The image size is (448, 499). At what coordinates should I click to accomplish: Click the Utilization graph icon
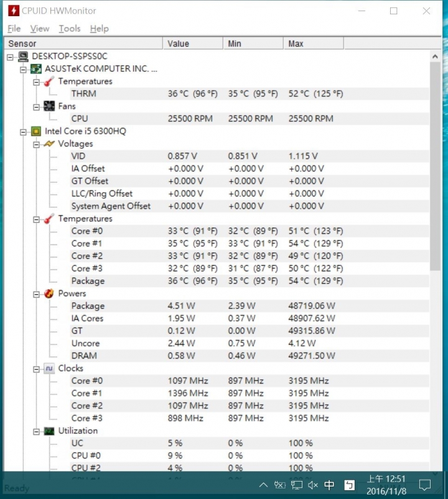49,431
